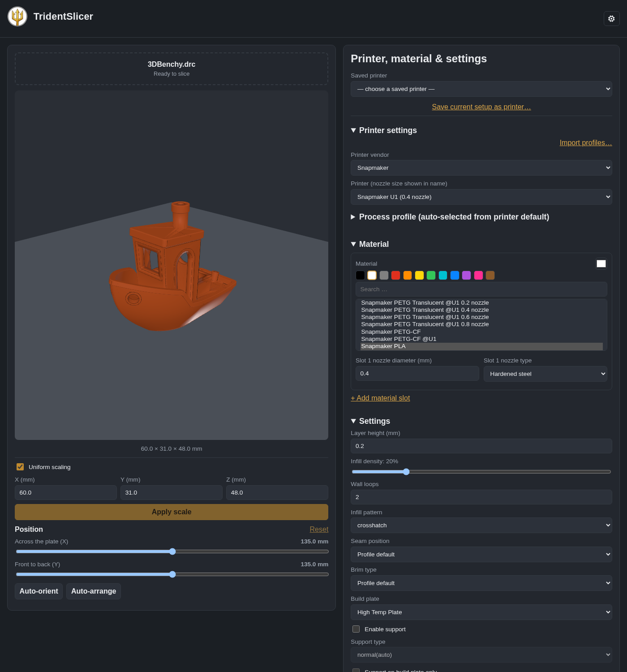The image size is (627, 672).
Task: Pick the orange material color swatch
Action: pyautogui.click(x=408, y=275)
